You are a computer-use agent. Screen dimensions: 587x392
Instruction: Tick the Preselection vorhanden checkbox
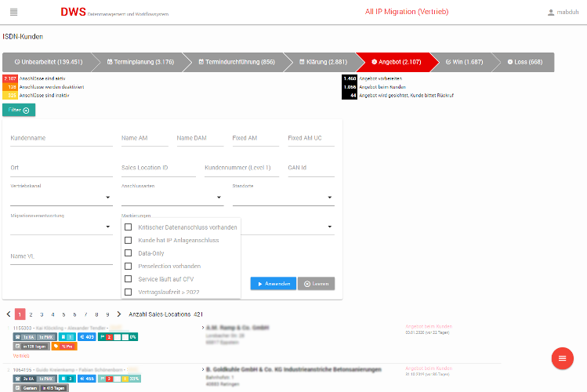click(129, 266)
